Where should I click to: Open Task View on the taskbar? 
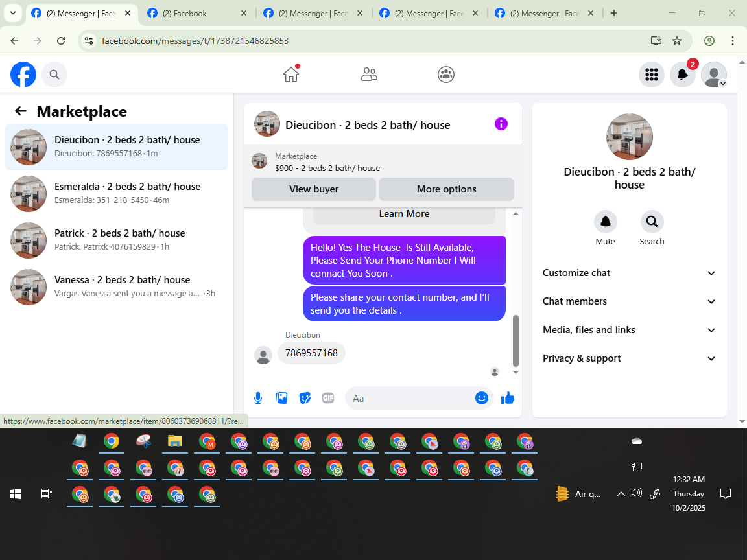(46, 494)
